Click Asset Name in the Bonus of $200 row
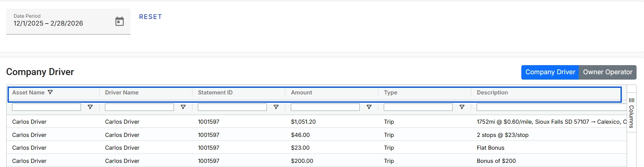Image resolution: width=644 pixels, height=167 pixels. pyautogui.click(x=29, y=161)
